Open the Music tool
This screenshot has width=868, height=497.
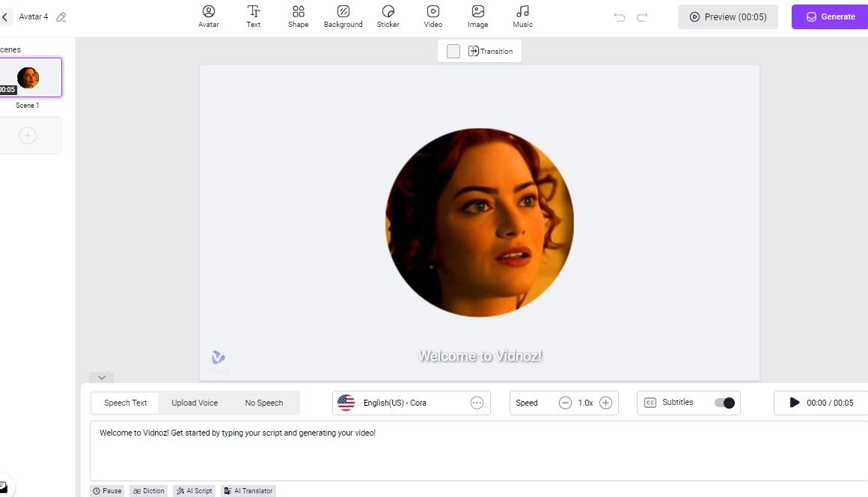[x=522, y=16]
